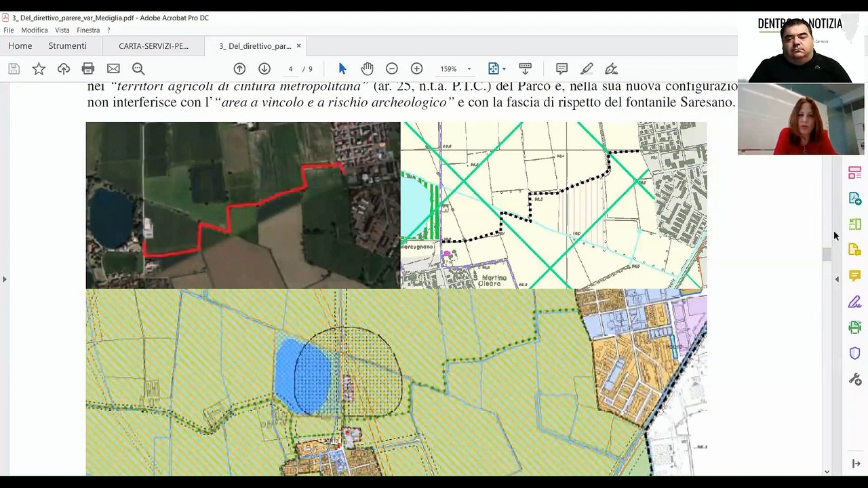Open the Sign document icon
This screenshot has height=488, width=868.
[x=612, y=68]
